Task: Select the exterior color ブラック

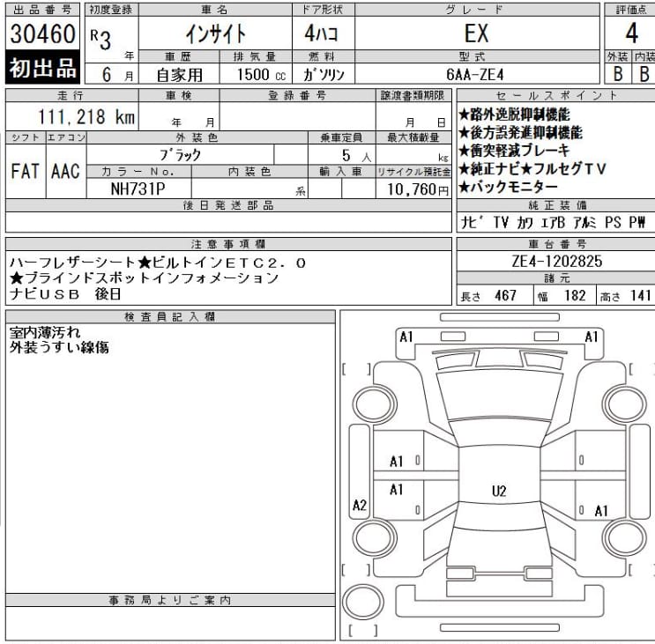Action: point(180,155)
